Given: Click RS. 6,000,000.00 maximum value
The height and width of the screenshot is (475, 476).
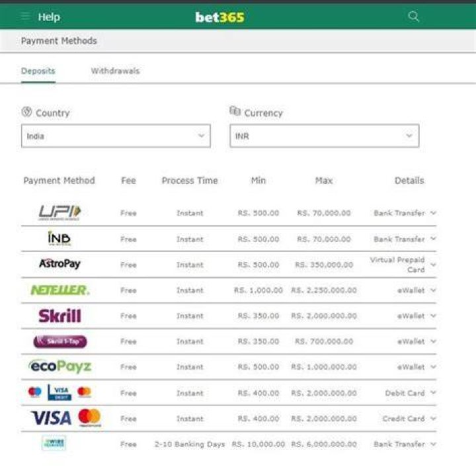Looking at the screenshot, I should click(x=324, y=444).
